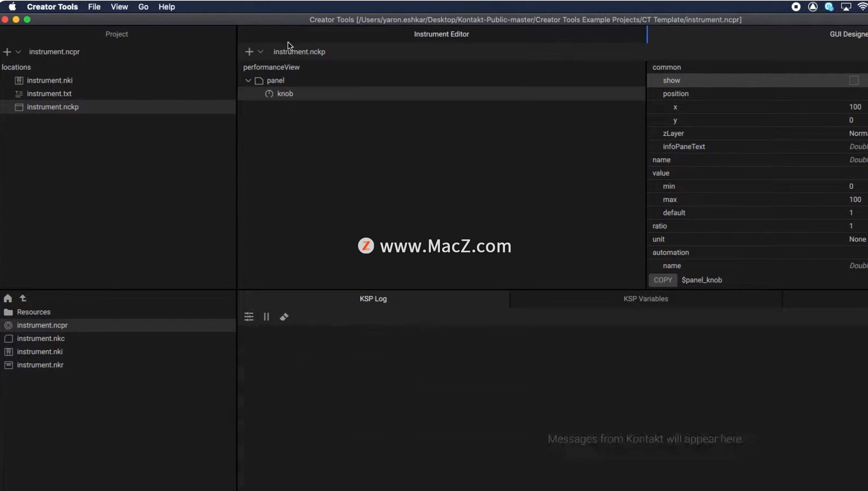Select the common properties header
868x491 pixels.
666,67
